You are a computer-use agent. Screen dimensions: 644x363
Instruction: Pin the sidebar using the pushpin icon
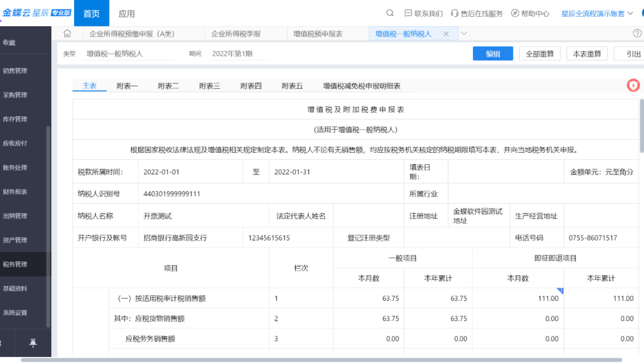[33, 342]
